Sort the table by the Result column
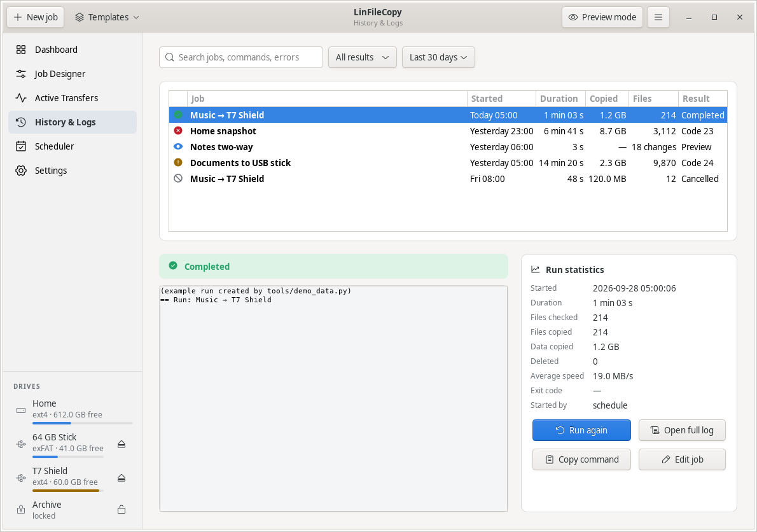Screen dimensions: 757x532 tap(702, 99)
